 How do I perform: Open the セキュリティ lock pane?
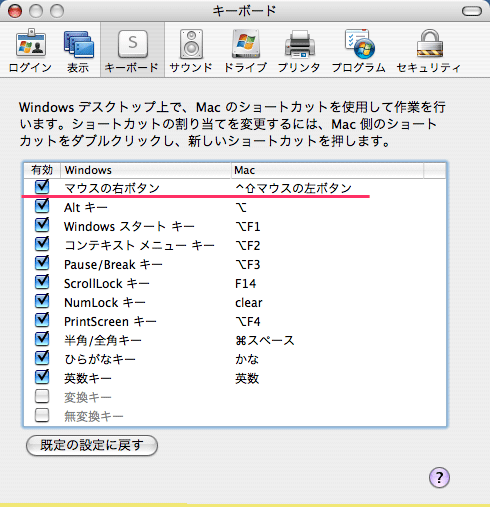(x=429, y=50)
